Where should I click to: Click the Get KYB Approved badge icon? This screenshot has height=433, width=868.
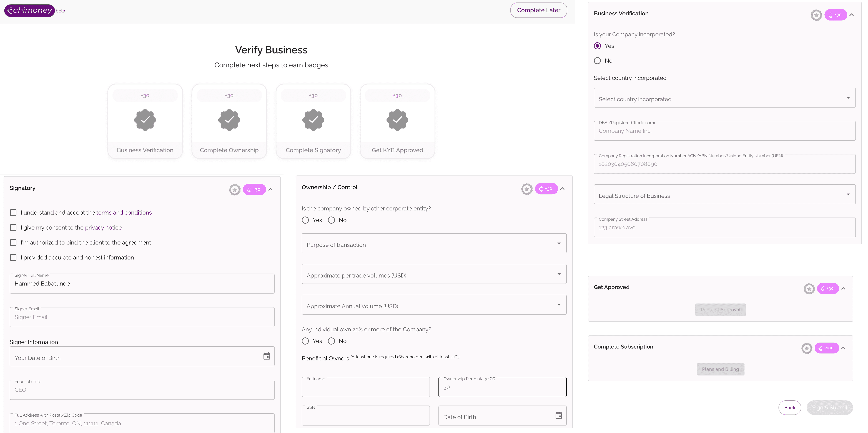397,120
